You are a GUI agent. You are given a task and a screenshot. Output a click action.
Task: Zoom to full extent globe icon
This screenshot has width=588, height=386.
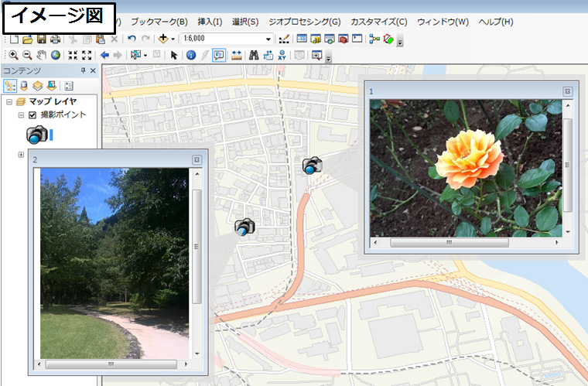(56, 56)
